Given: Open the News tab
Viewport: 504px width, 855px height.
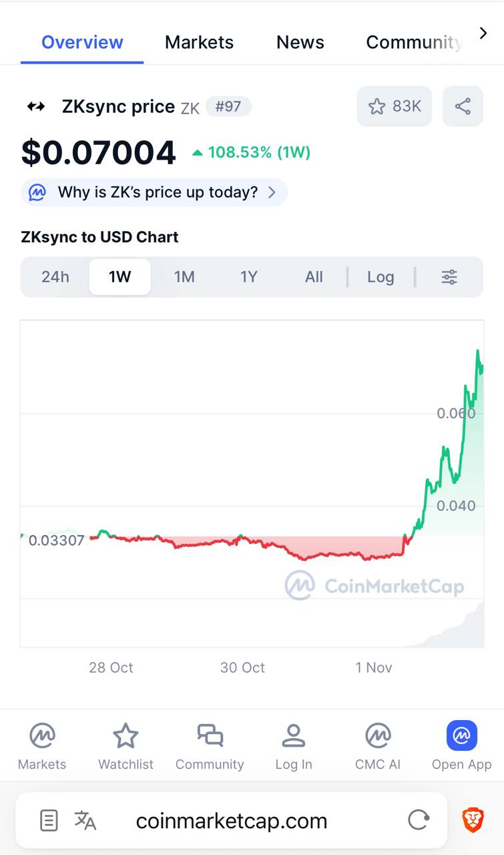Looking at the screenshot, I should [x=300, y=42].
